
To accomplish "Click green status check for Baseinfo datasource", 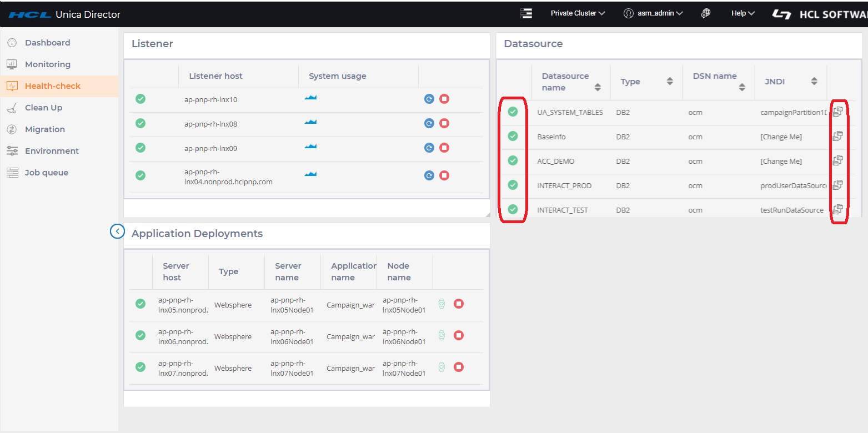I will click(513, 136).
